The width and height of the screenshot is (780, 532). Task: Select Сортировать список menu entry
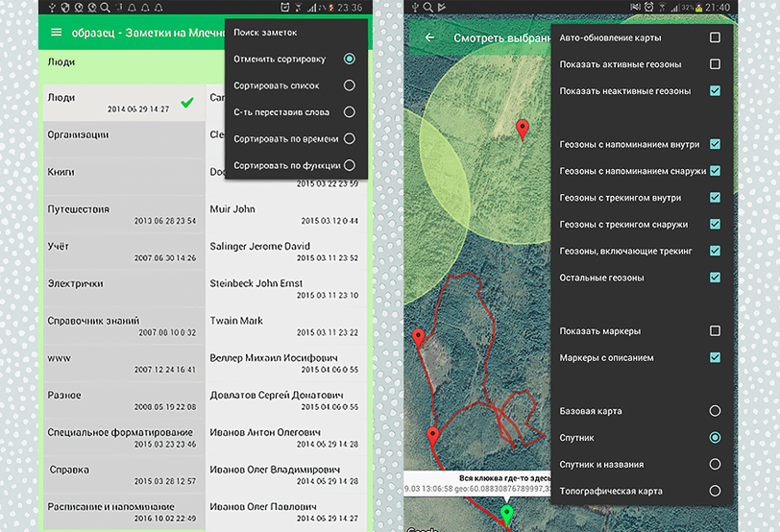(x=349, y=85)
